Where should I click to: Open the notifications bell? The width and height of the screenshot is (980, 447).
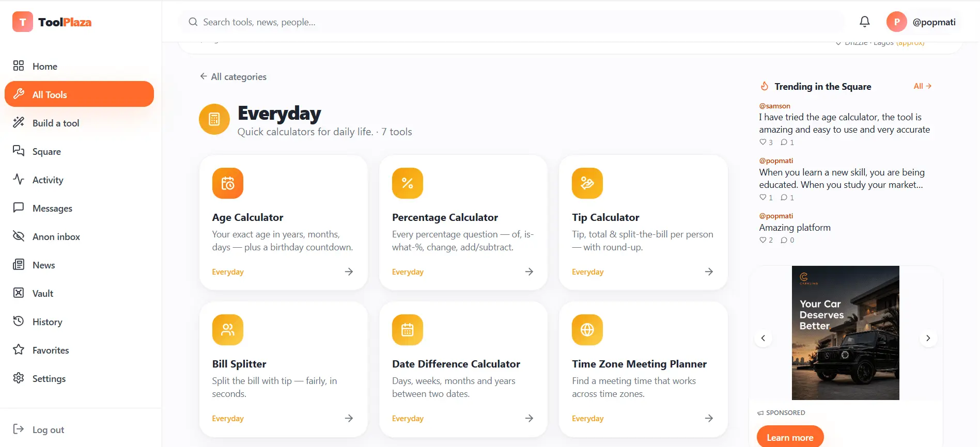865,22
